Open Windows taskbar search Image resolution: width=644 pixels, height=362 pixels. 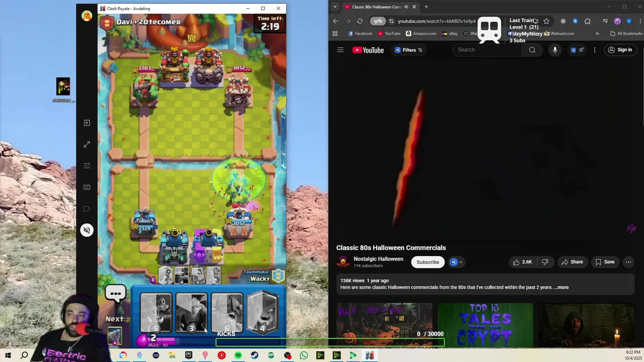tap(24, 355)
